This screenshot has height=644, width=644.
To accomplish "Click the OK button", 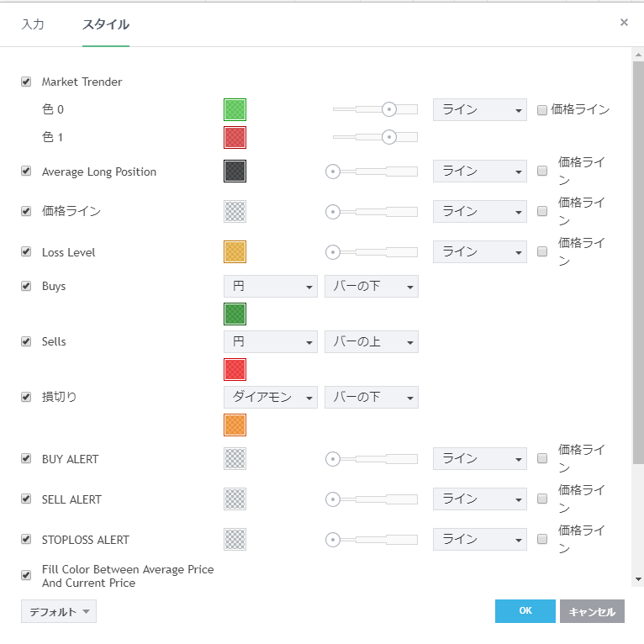I will tap(525, 611).
